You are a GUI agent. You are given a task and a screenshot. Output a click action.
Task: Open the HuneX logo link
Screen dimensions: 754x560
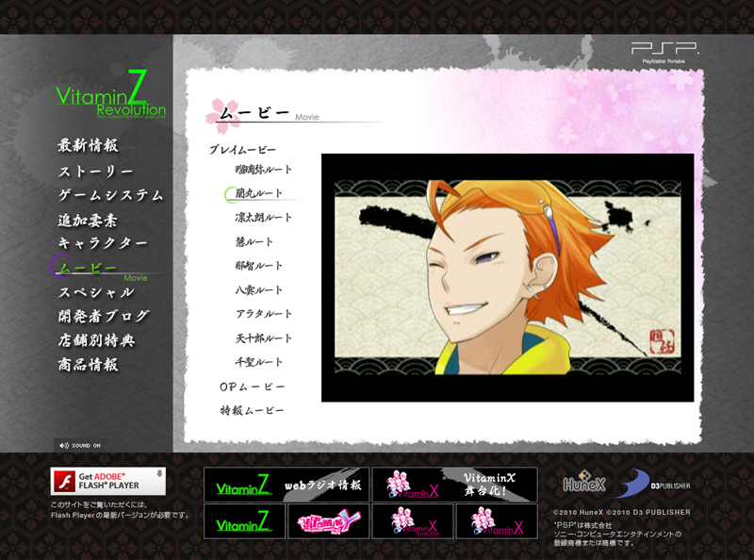click(x=583, y=482)
